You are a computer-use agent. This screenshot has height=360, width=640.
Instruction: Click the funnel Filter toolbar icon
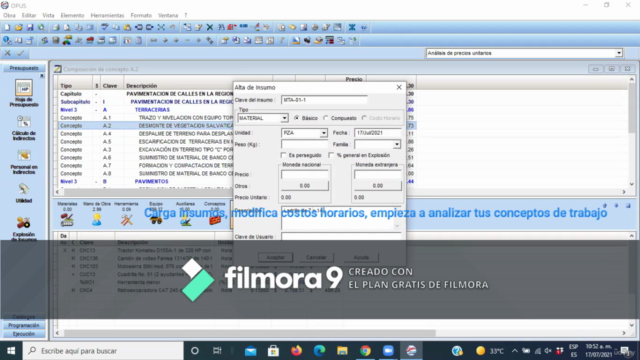click(281, 40)
